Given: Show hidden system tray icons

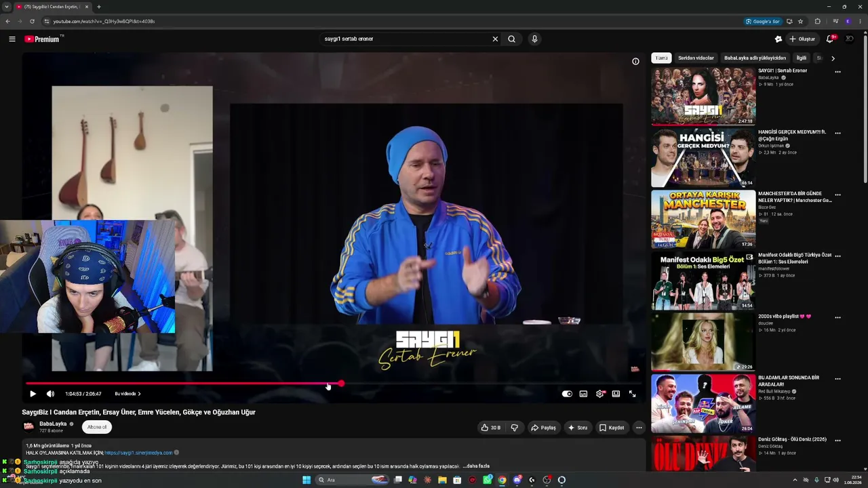Looking at the screenshot, I should pos(795,480).
